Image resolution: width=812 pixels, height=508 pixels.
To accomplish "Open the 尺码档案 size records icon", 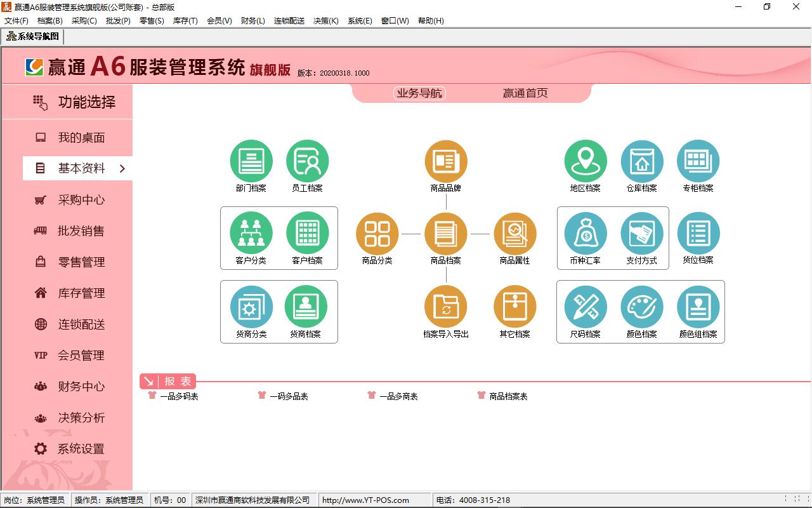I will click(x=586, y=307).
